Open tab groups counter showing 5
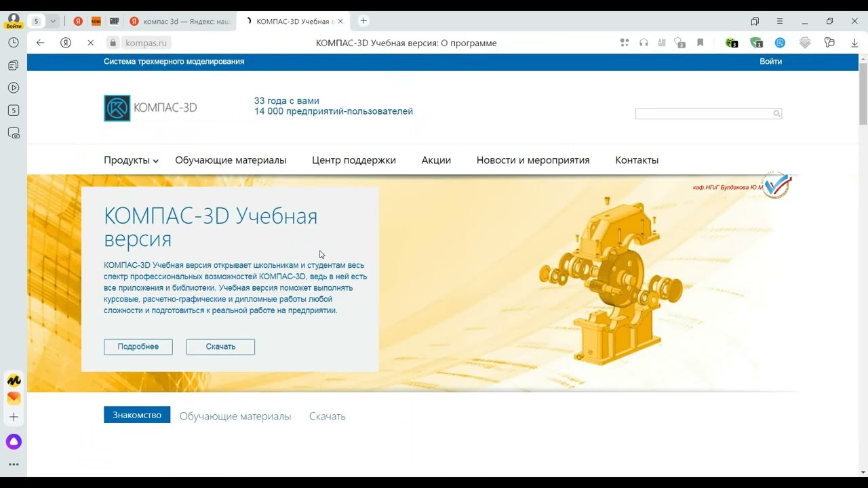The height and width of the screenshot is (488, 868). [37, 21]
